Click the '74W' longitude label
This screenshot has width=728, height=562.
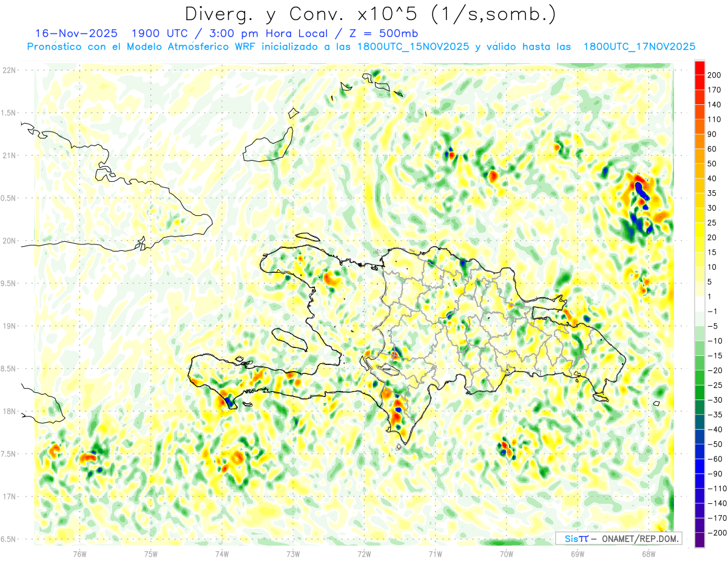pos(221,554)
